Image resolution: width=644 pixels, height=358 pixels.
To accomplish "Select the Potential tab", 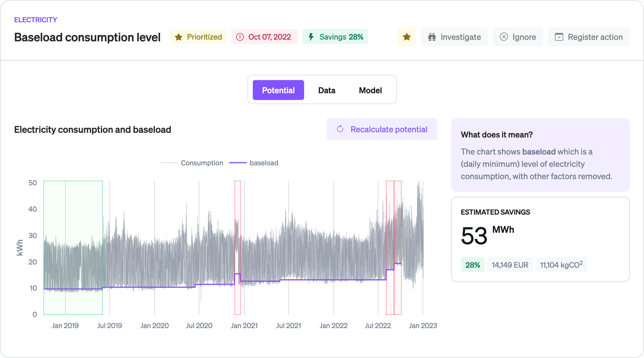I will (278, 90).
